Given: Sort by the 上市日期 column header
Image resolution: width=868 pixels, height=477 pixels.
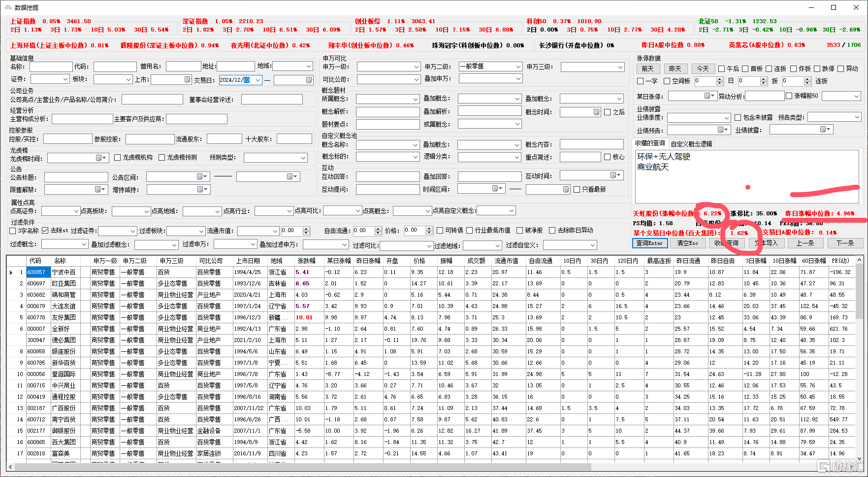Looking at the screenshot, I should pyautogui.click(x=250, y=261).
